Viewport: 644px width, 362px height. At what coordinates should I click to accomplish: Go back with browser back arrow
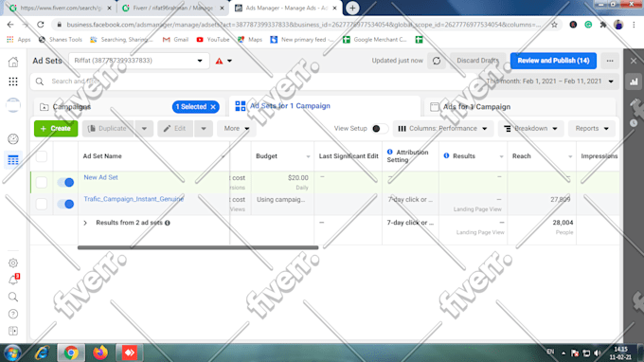pyautogui.click(x=10, y=25)
